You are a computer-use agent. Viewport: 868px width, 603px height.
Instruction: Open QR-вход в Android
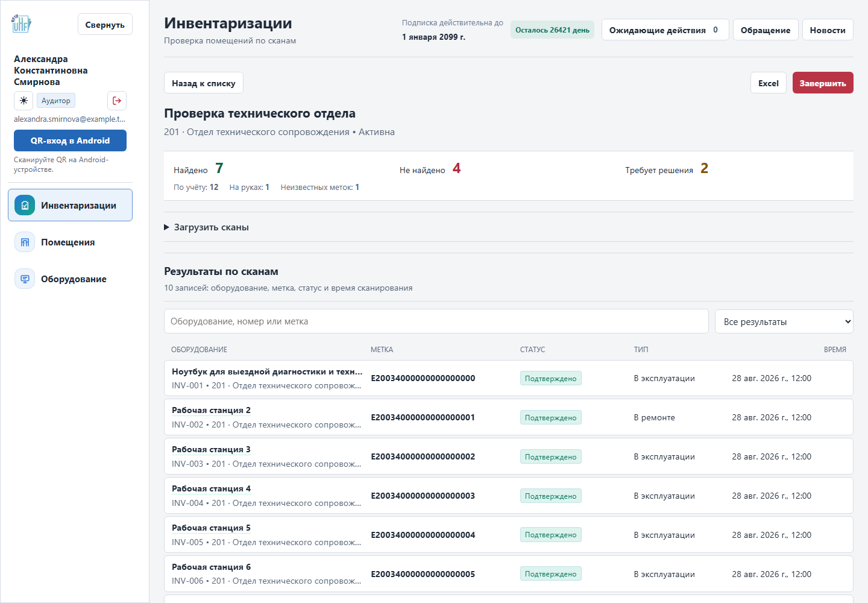tap(70, 140)
